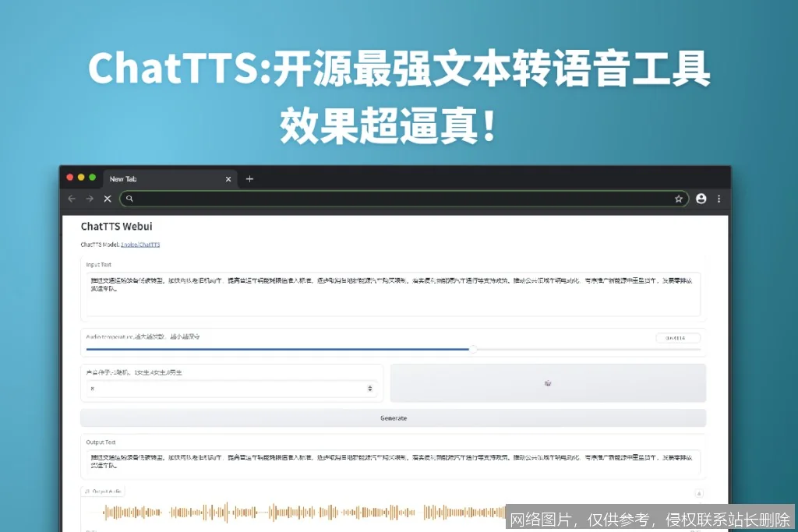Click the Generate button

(x=393, y=418)
